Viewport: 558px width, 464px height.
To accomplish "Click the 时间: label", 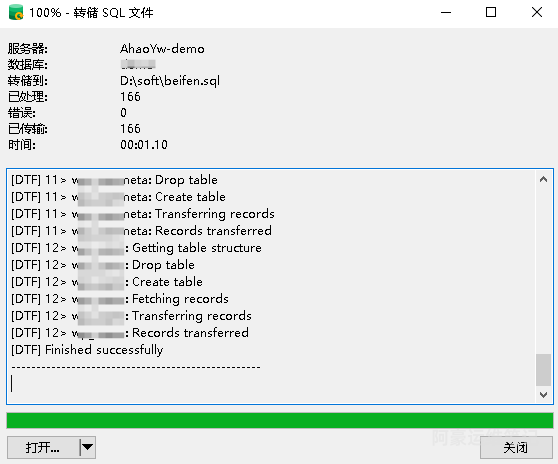I will pos(22,145).
